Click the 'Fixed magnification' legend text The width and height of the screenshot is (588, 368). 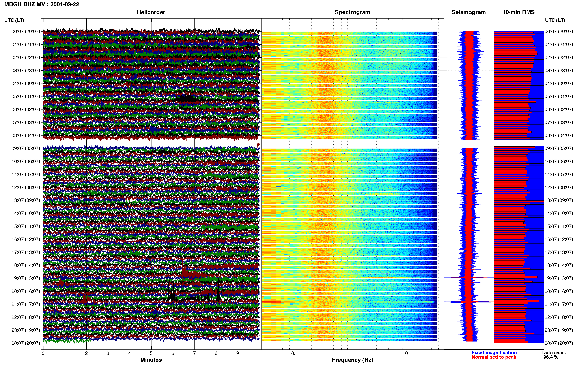[x=494, y=352]
